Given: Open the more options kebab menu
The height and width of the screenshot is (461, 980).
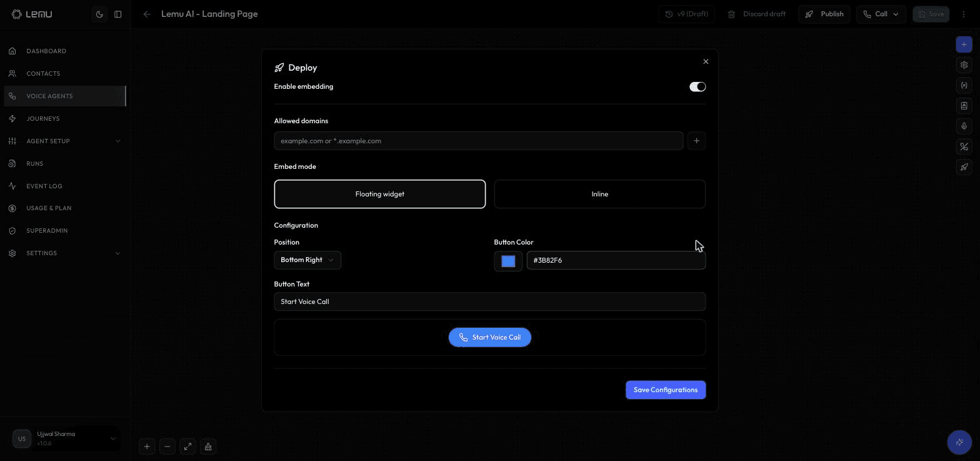Looking at the screenshot, I should [963, 14].
